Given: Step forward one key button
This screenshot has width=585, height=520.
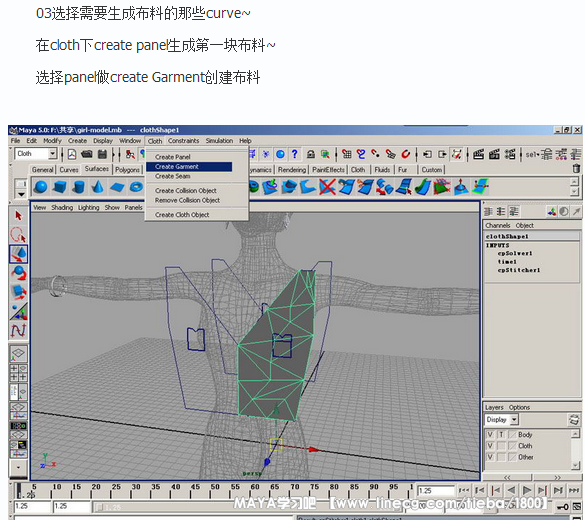Looking at the screenshot, I should [x=542, y=490].
